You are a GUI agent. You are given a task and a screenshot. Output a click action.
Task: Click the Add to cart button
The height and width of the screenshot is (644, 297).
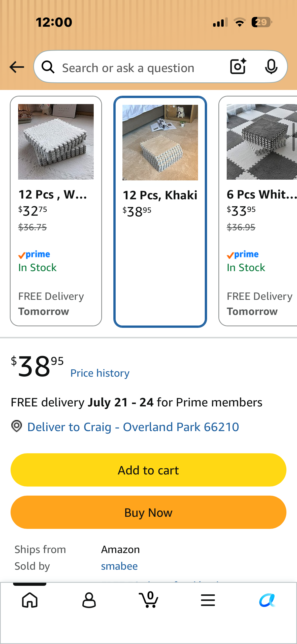(148, 470)
